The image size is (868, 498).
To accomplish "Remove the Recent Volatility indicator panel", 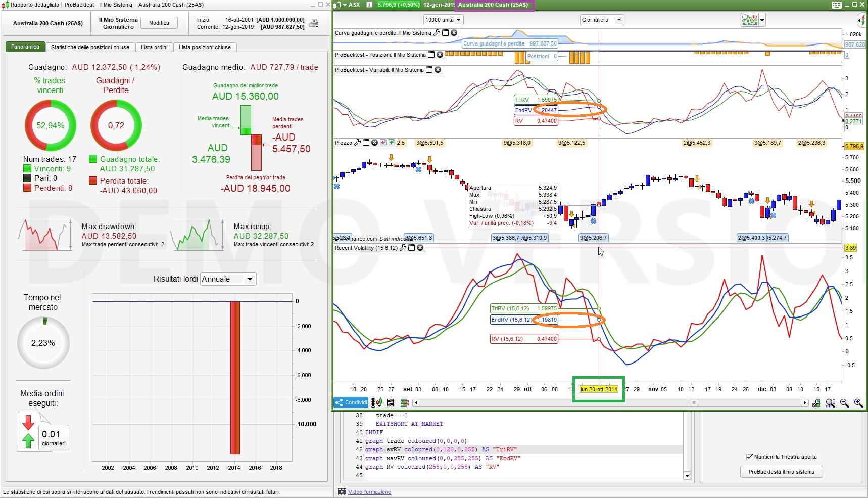I will coord(420,248).
